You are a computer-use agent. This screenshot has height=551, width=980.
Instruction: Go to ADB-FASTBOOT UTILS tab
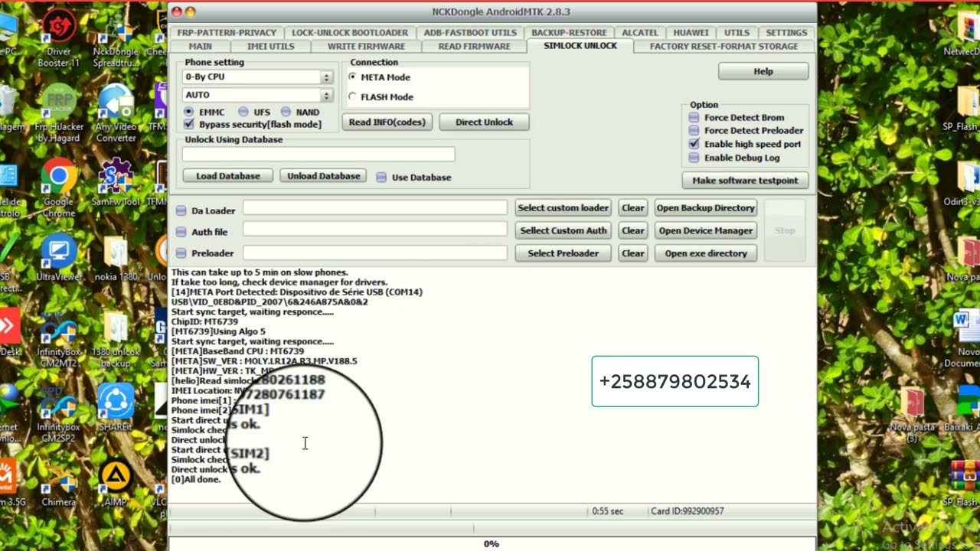click(470, 33)
